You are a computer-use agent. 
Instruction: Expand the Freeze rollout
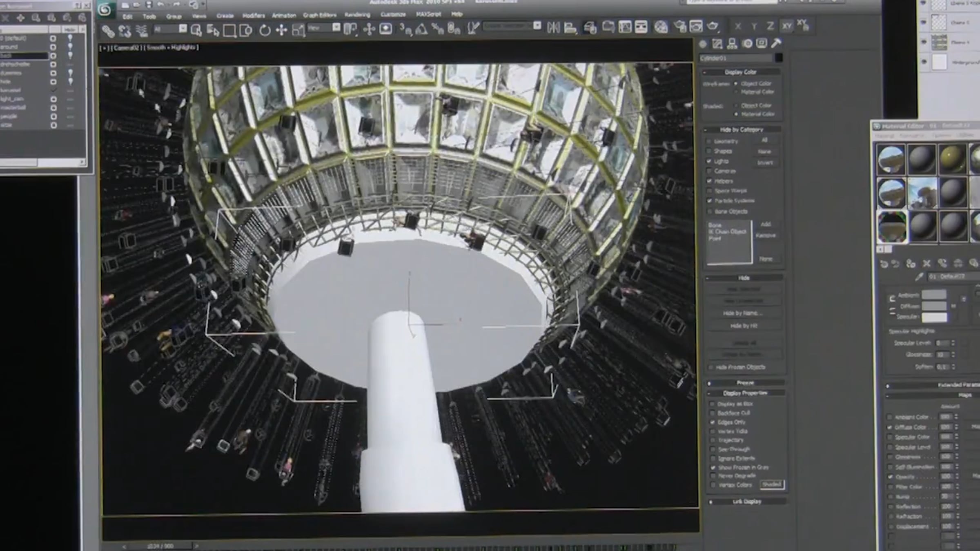coord(745,383)
